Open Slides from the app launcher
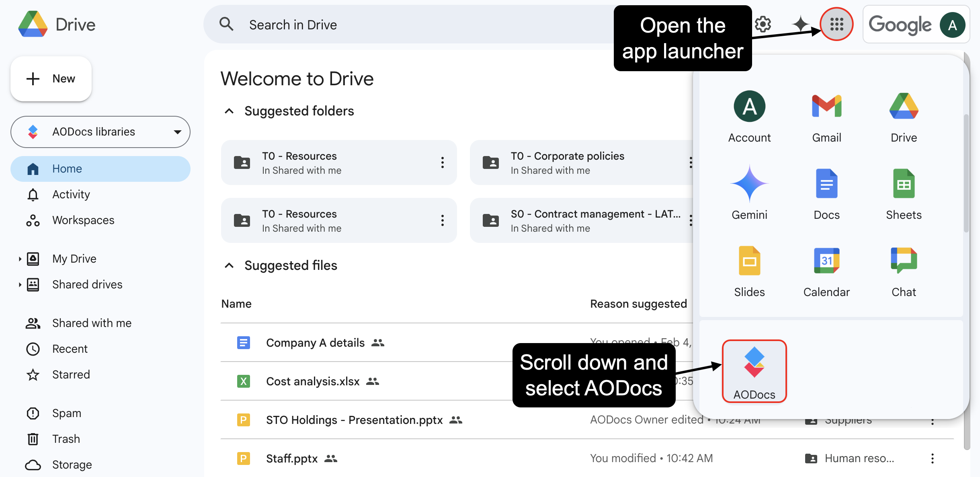The width and height of the screenshot is (980, 477). 749,271
